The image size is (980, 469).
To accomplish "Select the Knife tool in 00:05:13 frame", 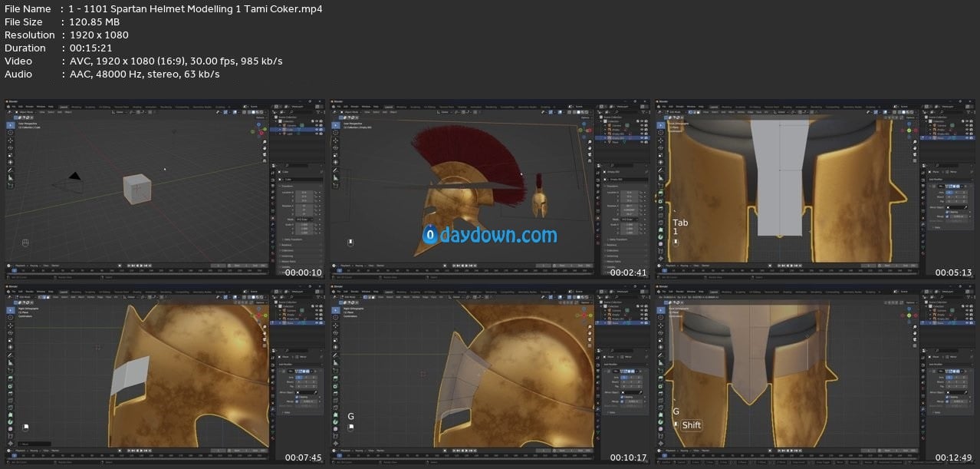I will [661, 223].
